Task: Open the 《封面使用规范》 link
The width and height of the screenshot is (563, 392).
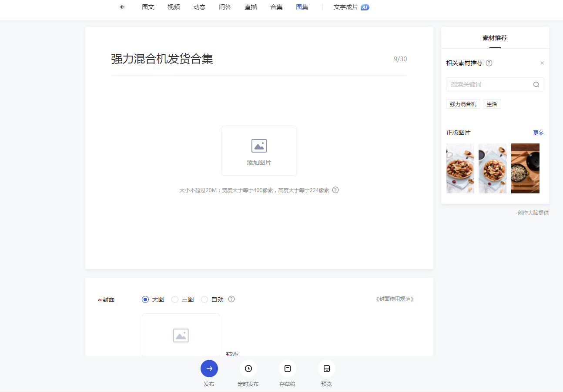Action: pyautogui.click(x=395, y=299)
